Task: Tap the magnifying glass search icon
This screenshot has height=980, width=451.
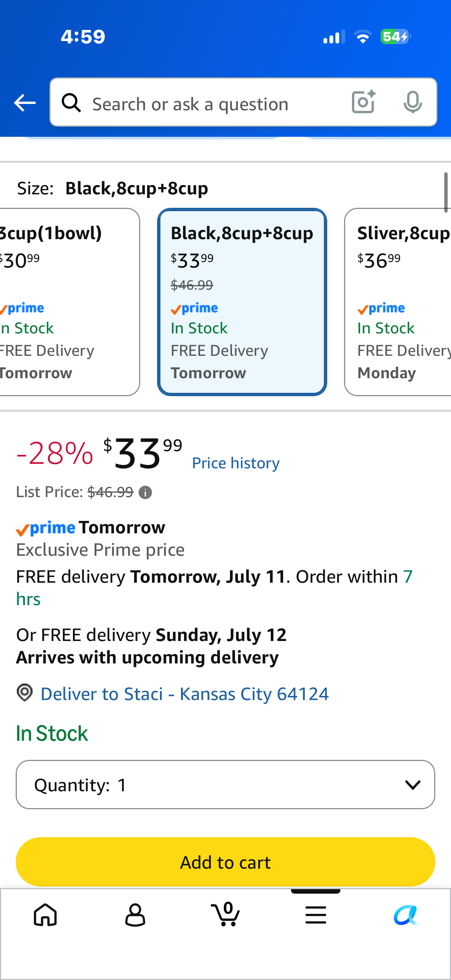Action: click(x=71, y=103)
